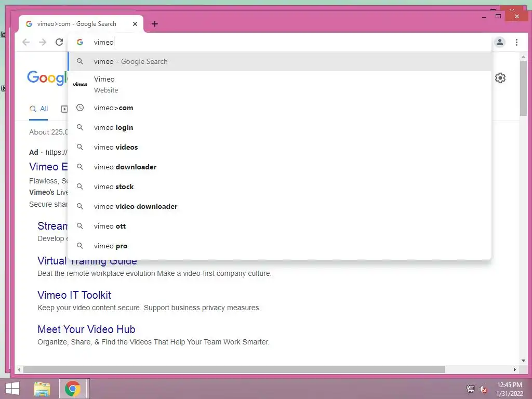The height and width of the screenshot is (399, 532).
Task: Open the Windows Start menu
Action: [12, 389]
